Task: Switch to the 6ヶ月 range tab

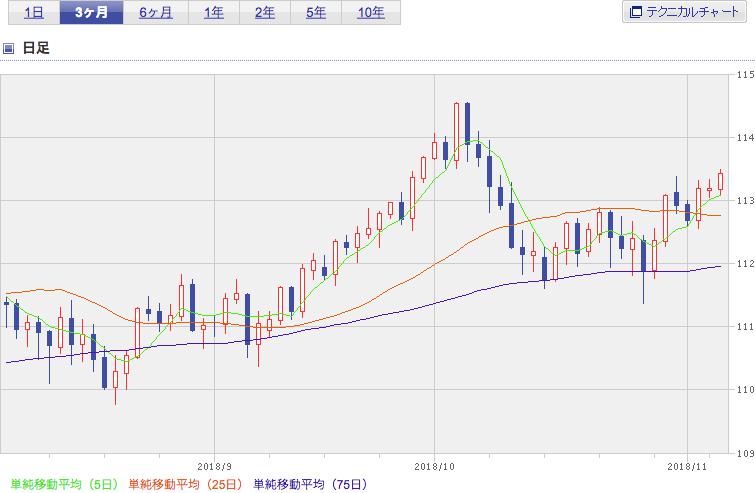Action: point(156,13)
